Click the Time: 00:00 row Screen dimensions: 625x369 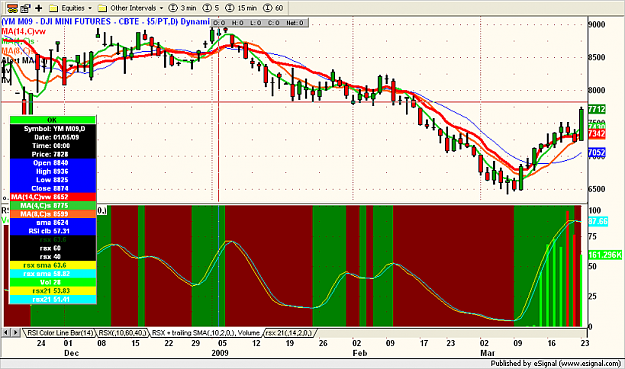pos(53,145)
